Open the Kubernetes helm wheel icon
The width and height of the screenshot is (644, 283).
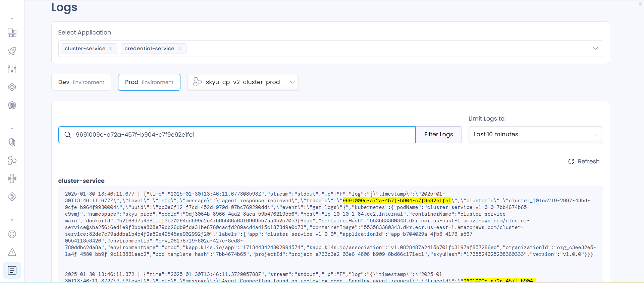12,105
